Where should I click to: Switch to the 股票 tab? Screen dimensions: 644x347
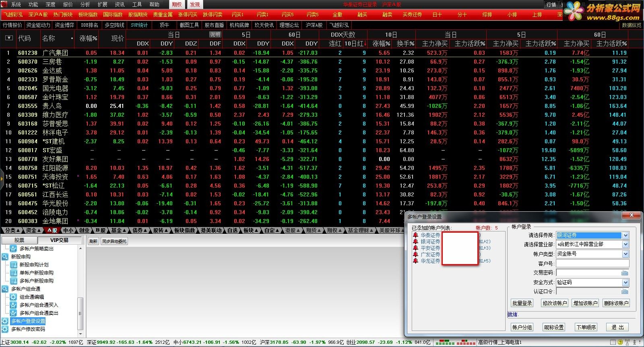pos(19,240)
